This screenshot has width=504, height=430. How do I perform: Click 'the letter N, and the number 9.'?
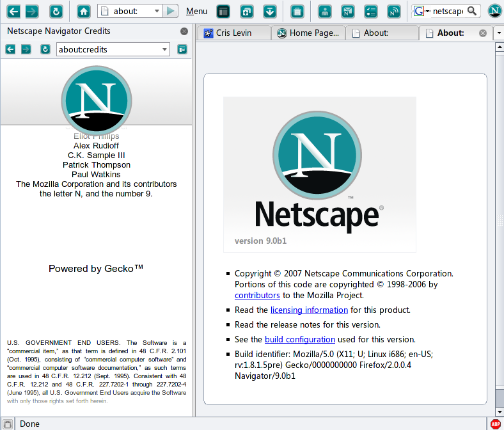96,194
